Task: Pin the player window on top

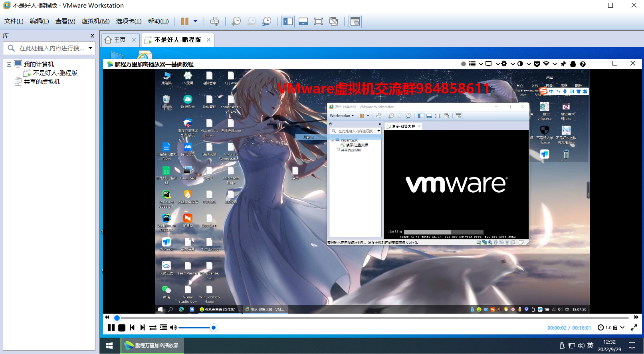Action: 563,64
